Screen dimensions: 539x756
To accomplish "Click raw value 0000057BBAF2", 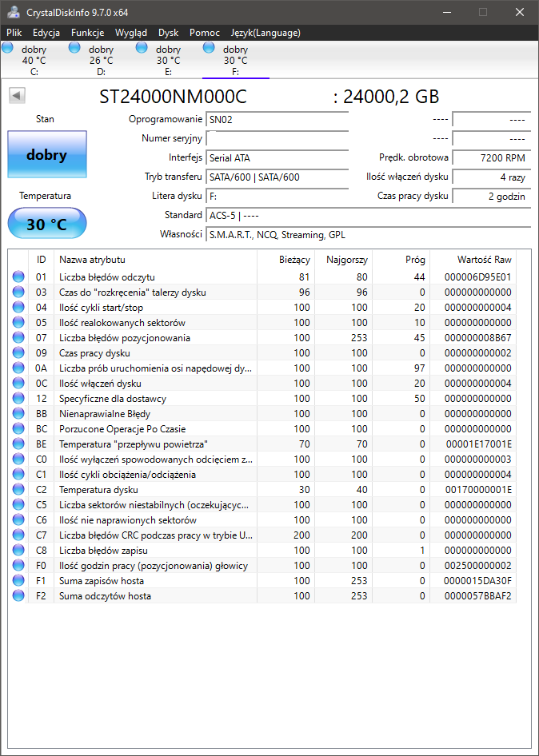I will point(477,596).
